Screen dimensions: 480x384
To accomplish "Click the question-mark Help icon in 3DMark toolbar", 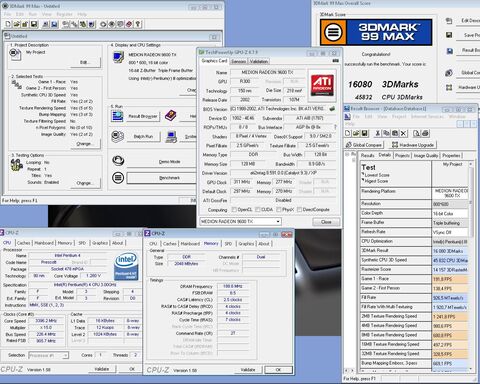I will (x=138, y=24).
